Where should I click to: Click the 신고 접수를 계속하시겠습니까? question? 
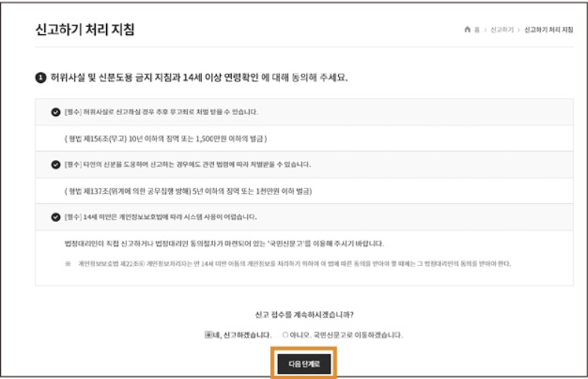(304, 315)
